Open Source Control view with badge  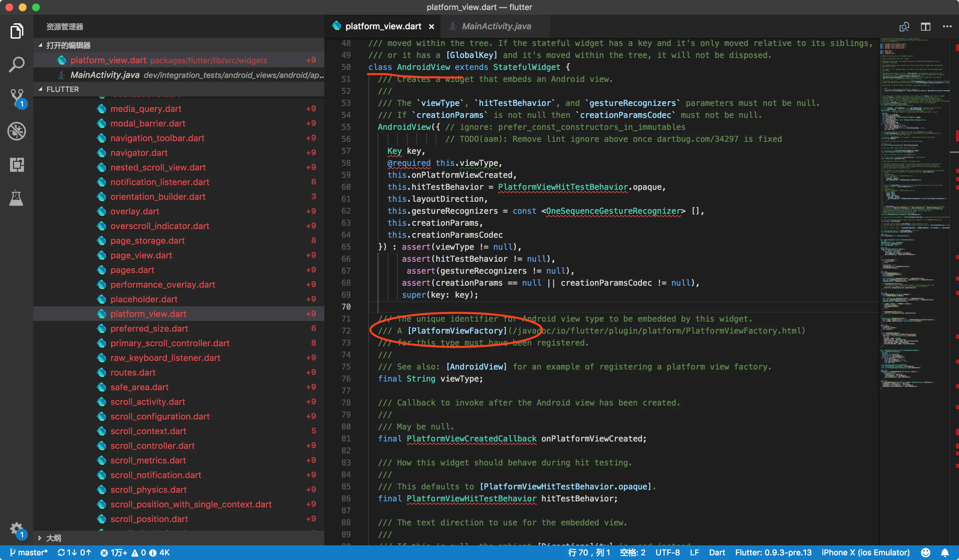16,98
